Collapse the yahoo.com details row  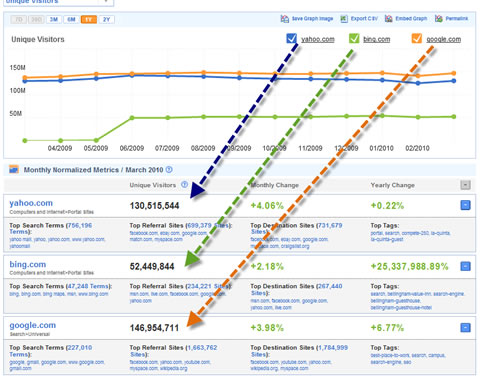point(465,205)
